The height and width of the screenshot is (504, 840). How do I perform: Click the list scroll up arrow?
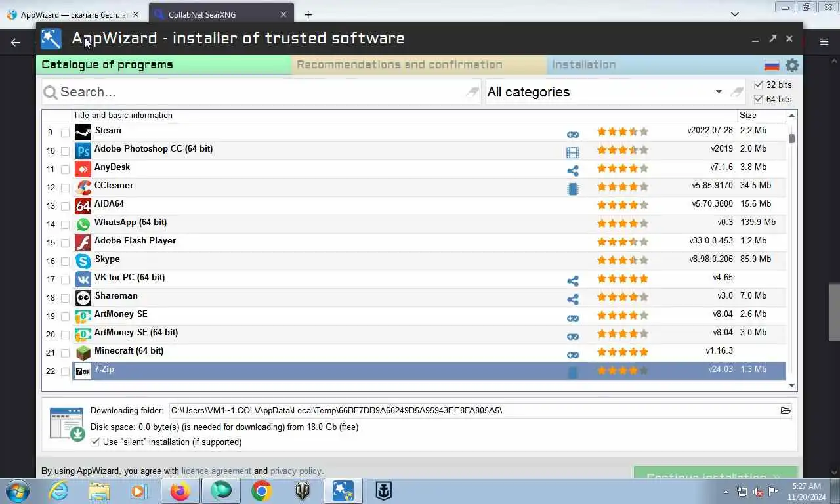point(791,115)
